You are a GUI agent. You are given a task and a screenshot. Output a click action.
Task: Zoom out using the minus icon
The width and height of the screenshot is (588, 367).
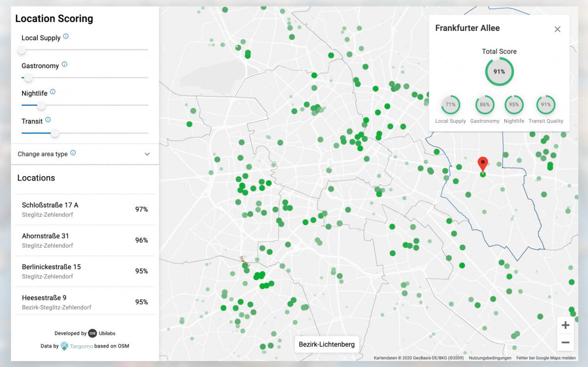point(565,341)
